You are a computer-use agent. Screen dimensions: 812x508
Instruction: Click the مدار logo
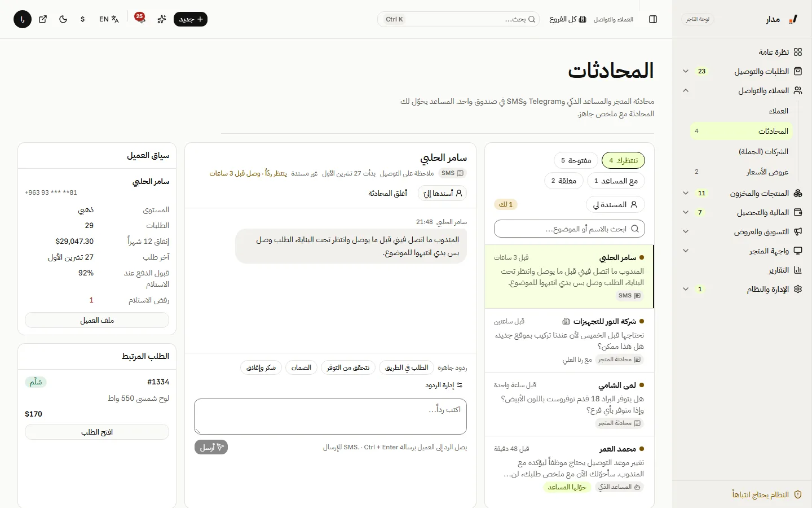782,19
